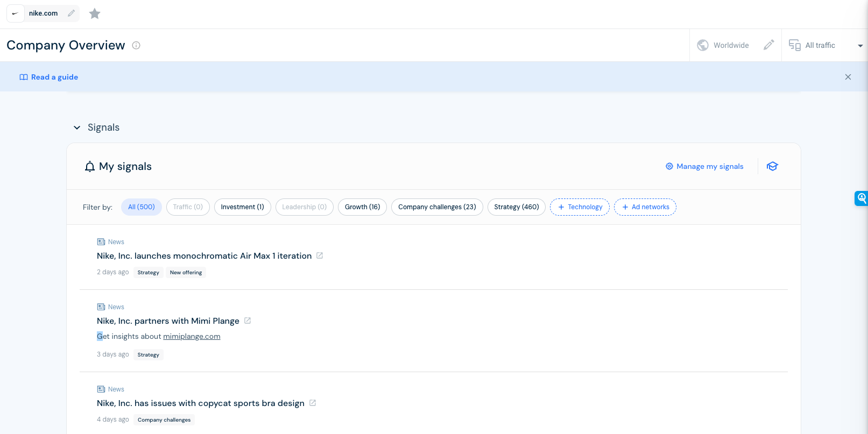Click the Manage my signals gear icon

point(669,166)
